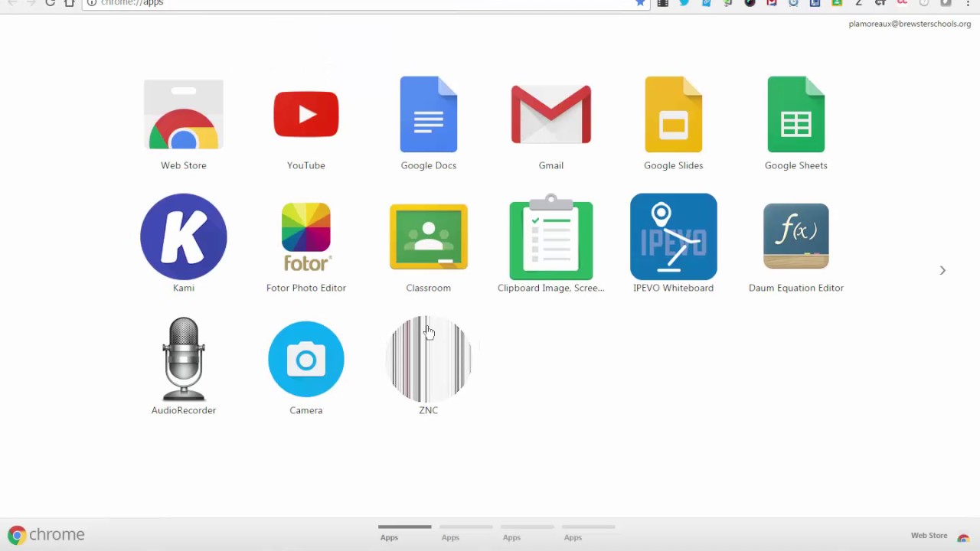Bookmark this page with the star icon
The width and height of the screenshot is (980, 551).
pos(640,3)
